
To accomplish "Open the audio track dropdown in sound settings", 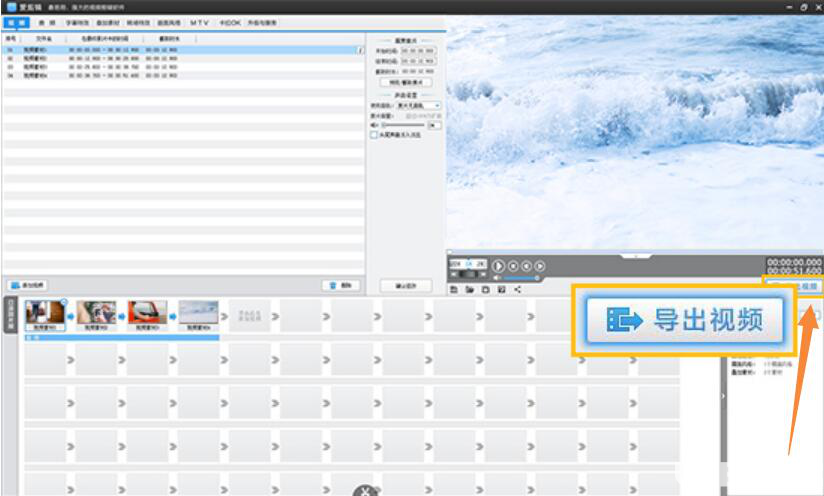I will pos(418,106).
